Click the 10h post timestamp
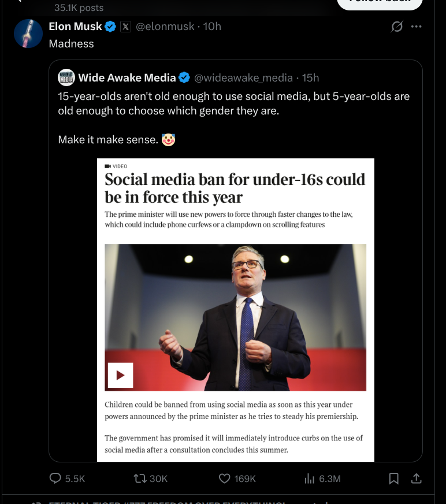Viewport: 446px width, 504px height. tap(213, 27)
